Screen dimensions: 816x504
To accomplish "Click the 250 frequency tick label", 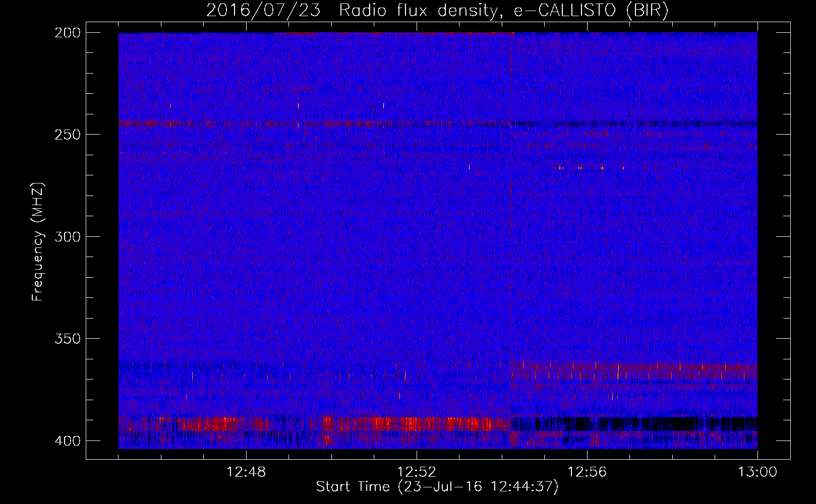I will [67, 135].
